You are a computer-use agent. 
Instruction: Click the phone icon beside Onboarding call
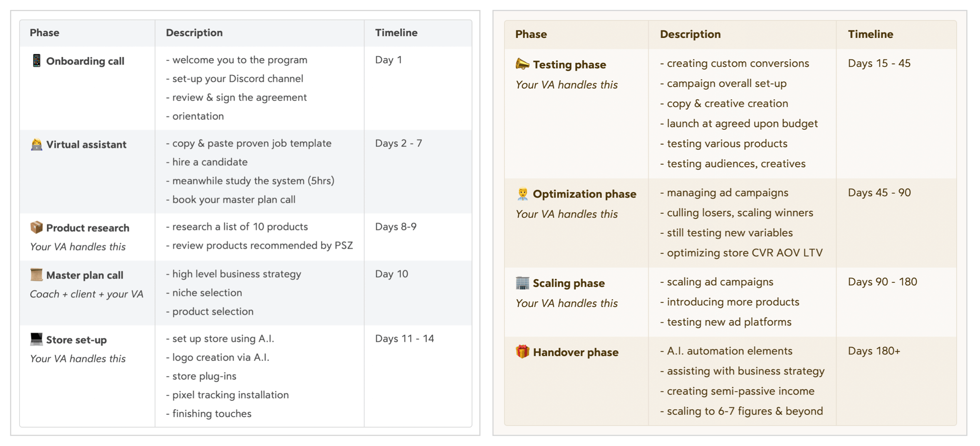coord(37,61)
